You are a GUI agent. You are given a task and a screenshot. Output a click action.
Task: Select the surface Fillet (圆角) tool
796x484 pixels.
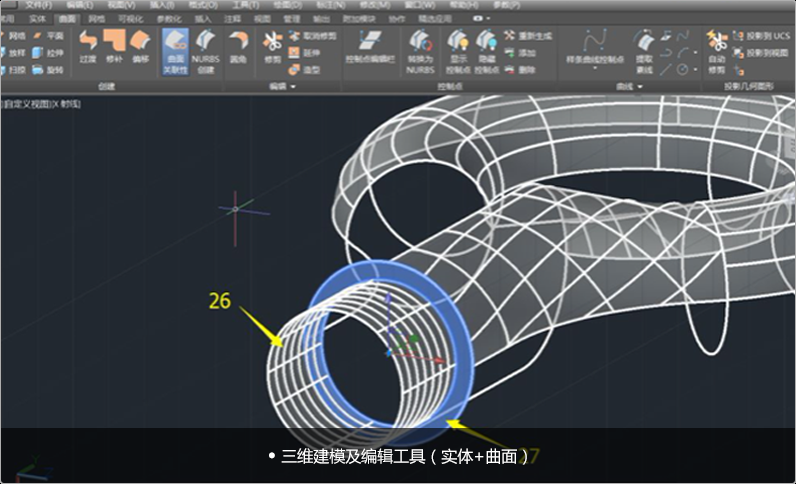pos(238,47)
